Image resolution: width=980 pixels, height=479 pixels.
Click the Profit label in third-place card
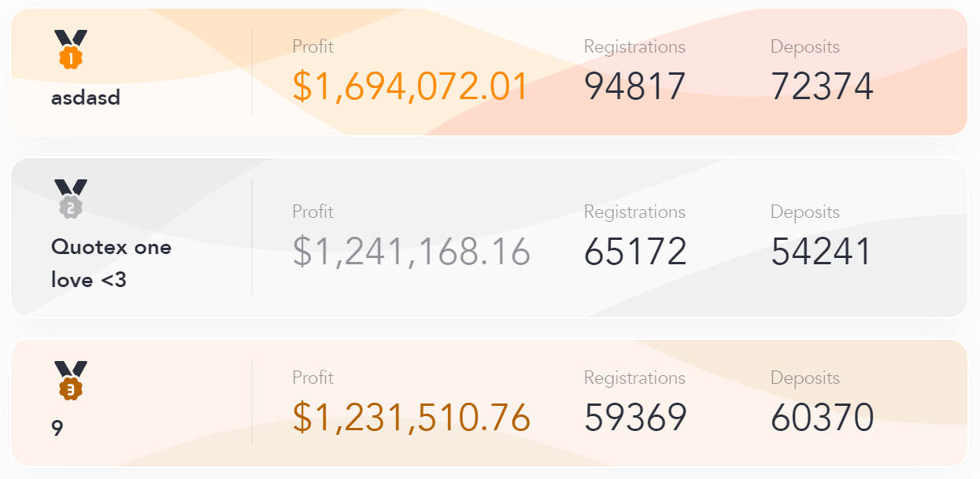(312, 378)
